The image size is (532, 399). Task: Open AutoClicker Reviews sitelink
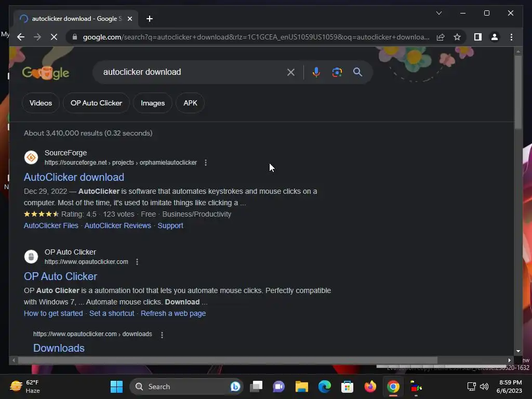[x=118, y=225]
